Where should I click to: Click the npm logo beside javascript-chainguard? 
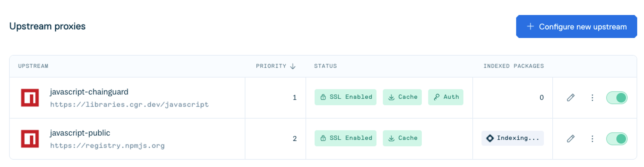coord(31,98)
